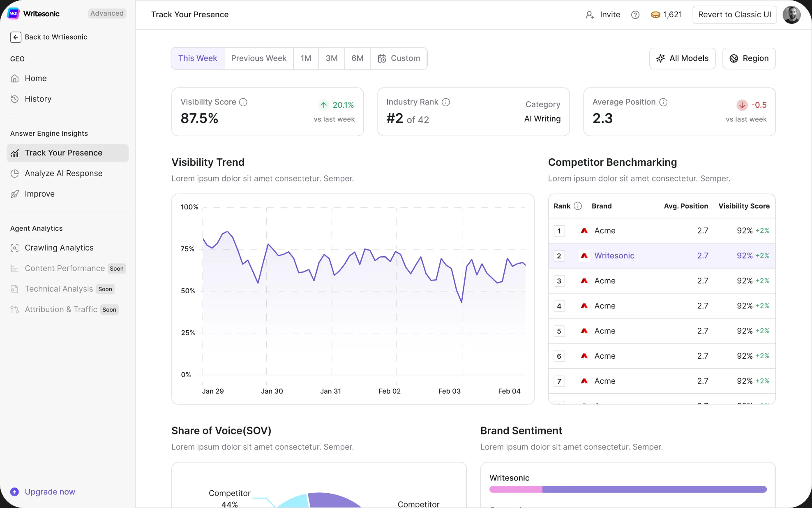Viewport: 812px width, 508px height.
Task: Click the Invite link
Action: pos(610,15)
